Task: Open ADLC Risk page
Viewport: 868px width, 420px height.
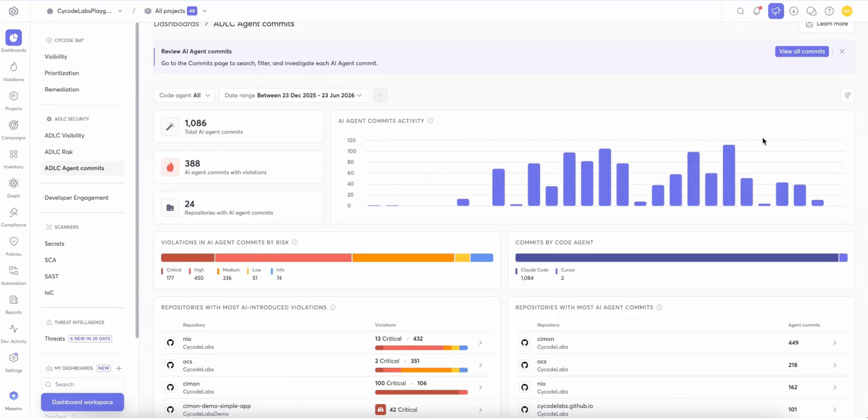Action: 58,152
